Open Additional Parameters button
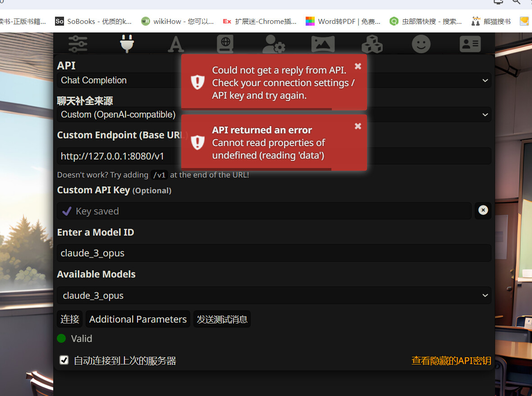Image resolution: width=532 pixels, height=396 pixels. [138, 319]
